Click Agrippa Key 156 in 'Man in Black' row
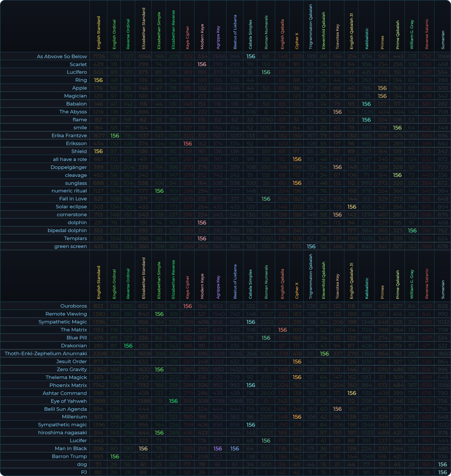451x476 pixels. 218,449
